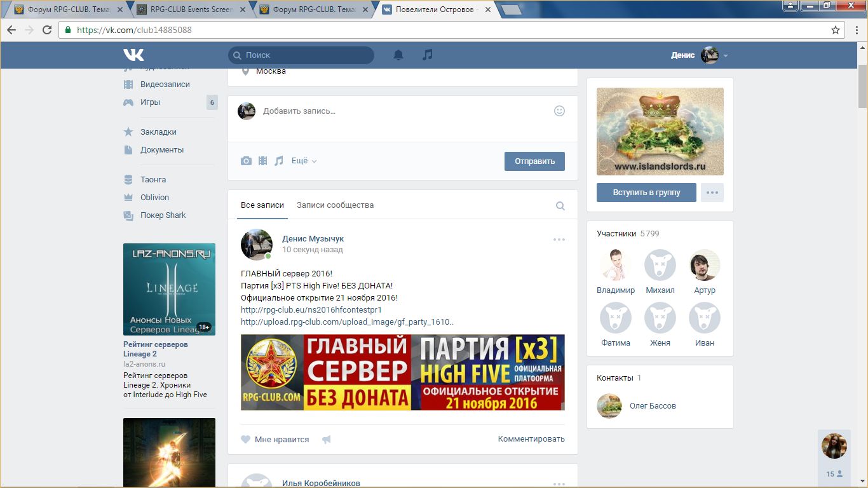Open Видеозаписи in the sidebar
The width and height of the screenshot is (868, 488).
tap(165, 85)
